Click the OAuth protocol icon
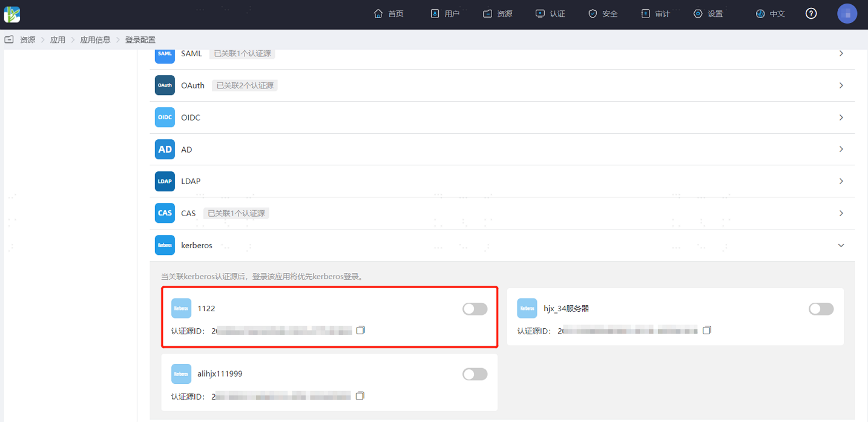The height and width of the screenshot is (422, 868). point(165,85)
